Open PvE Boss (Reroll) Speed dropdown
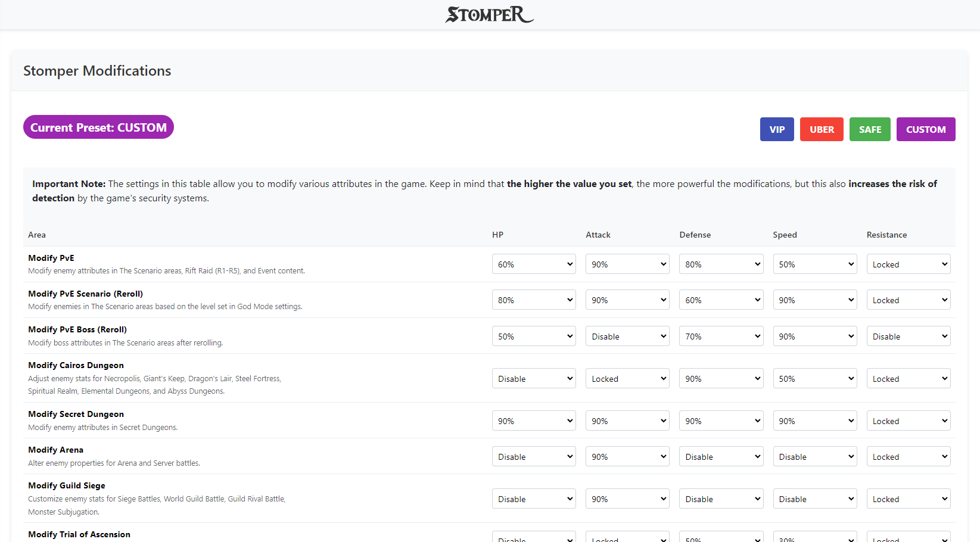Viewport: 980px width, 542px height. (x=815, y=336)
